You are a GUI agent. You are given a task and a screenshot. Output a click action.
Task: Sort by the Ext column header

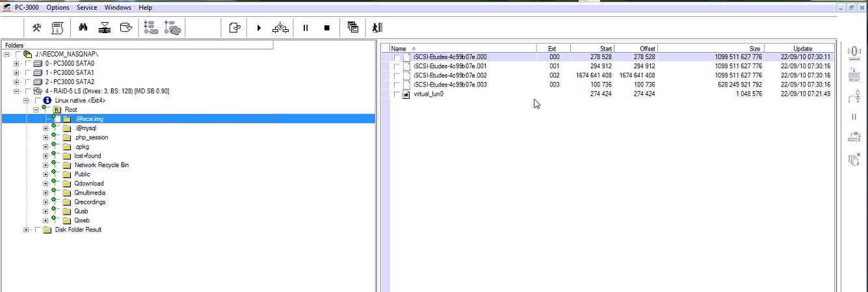point(553,48)
